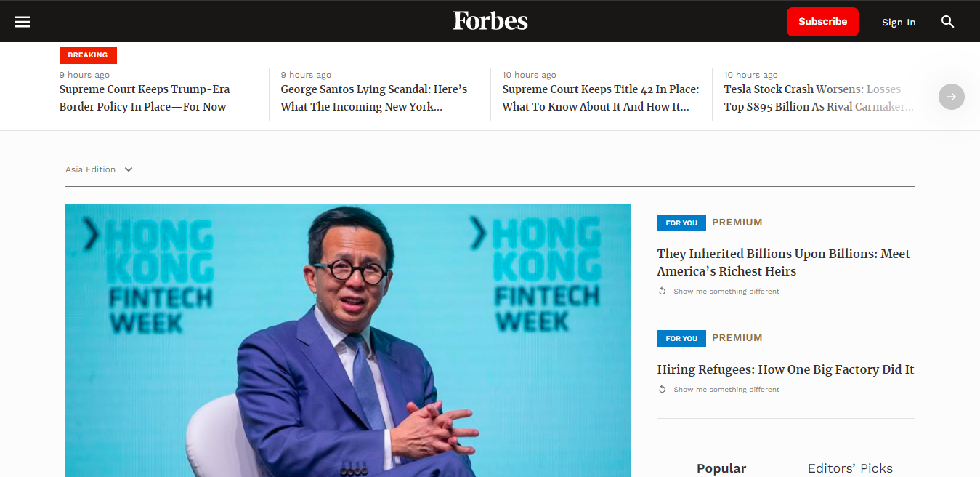The width and height of the screenshot is (980, 477).
Task: Select the FOR YOU badge on refugees article
Action: [681, 338]
